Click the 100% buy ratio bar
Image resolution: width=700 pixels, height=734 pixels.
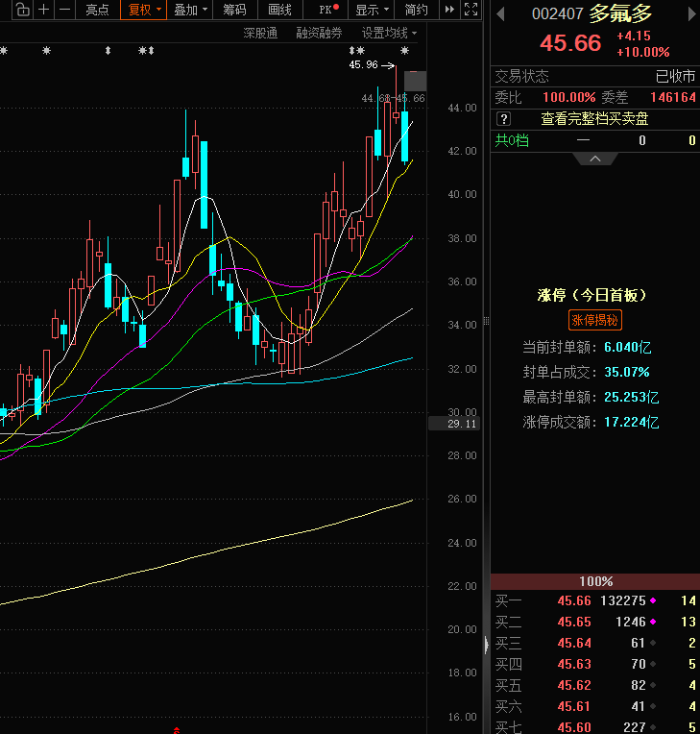(595, 581)
